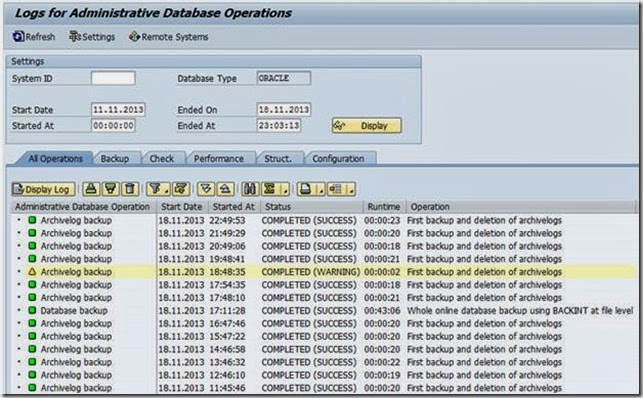643x398 pixels.
Task: Select Archivelog backup row started 11:45:46
Action: point(324,387)
